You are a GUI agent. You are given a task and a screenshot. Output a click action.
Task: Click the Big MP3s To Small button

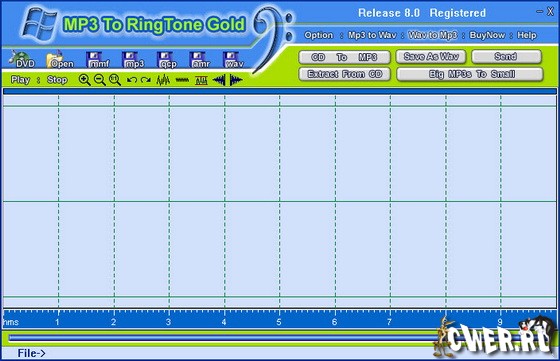[x=470, y=74]
